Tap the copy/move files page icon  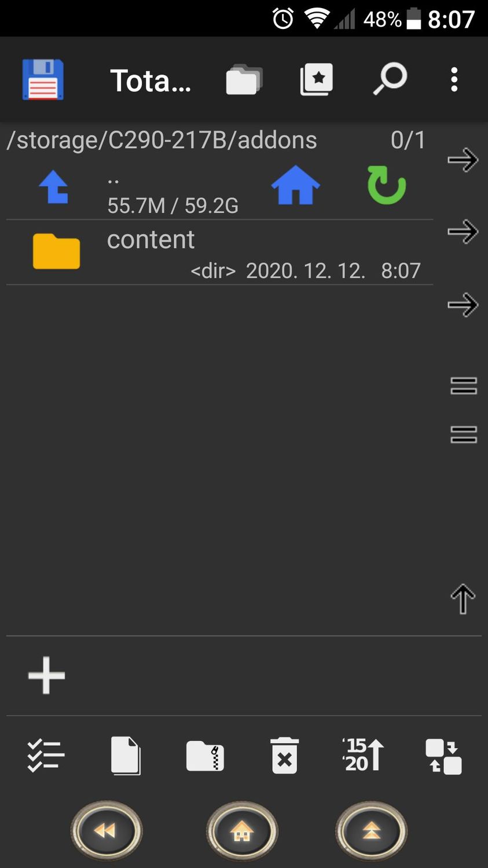(126, 756)
